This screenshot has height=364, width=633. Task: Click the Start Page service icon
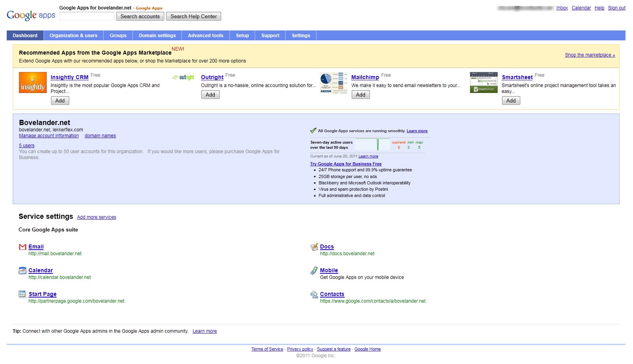pyautogui.click(x=22, y=294)
